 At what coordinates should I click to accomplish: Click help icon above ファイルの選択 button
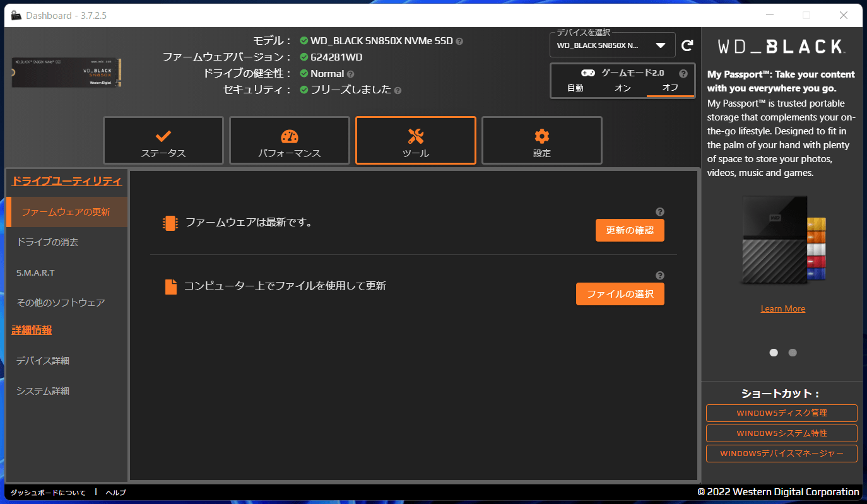click(660, 276)
